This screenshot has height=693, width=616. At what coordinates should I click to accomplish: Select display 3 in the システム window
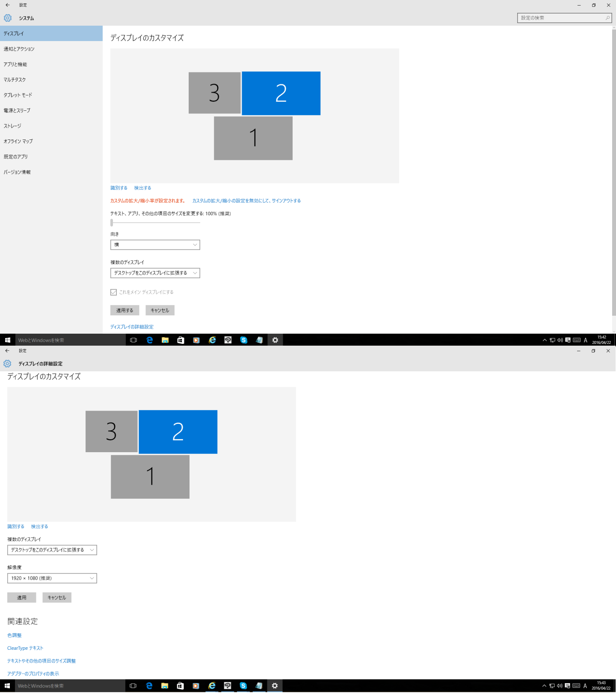[x=215, y=93]
